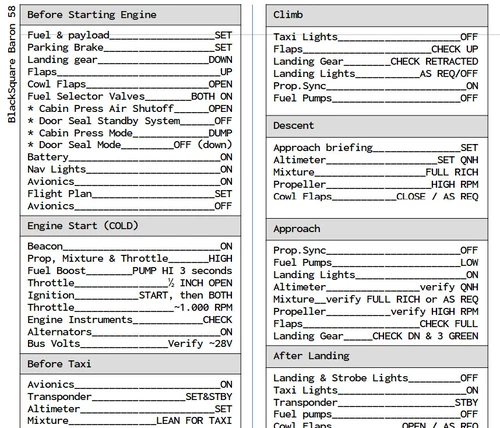Click the 'Fuel Selector Valves BOTH ON' row

(130, 96)
